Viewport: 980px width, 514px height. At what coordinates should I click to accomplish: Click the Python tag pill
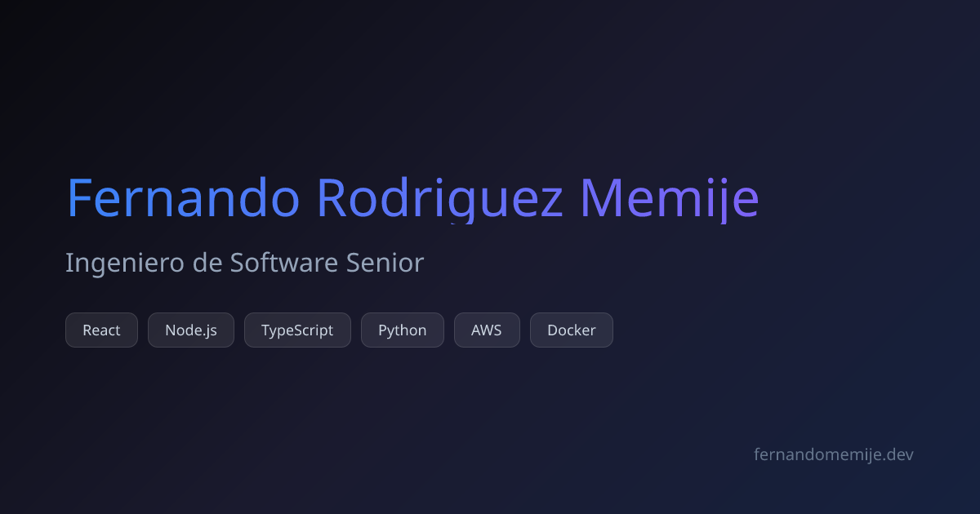tap(403, 330)
